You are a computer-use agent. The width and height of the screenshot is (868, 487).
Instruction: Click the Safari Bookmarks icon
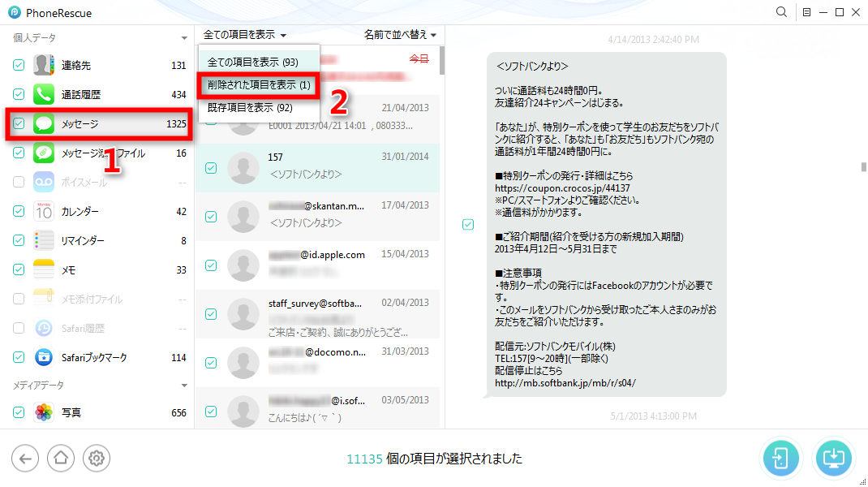[x=44, y=357]
